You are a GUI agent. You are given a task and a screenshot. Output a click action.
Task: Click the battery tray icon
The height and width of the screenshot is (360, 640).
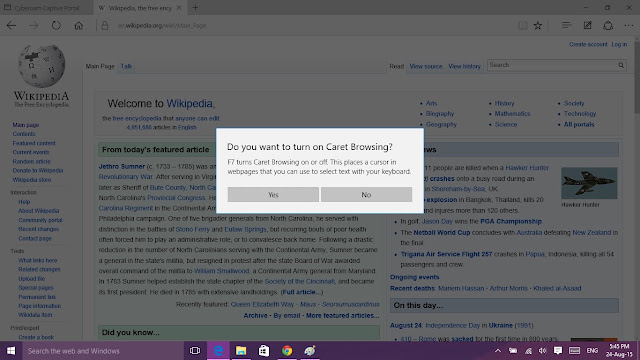[x=513, y=351]
